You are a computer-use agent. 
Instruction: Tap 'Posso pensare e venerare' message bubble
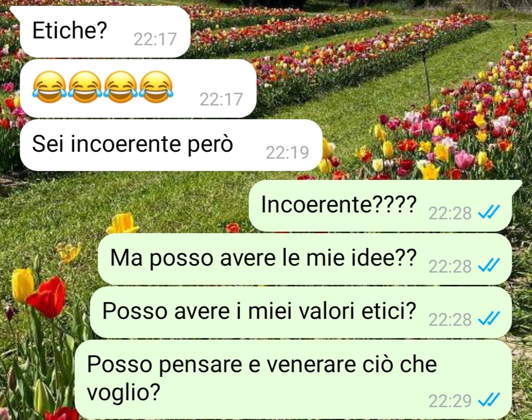[x=293, y=379]
